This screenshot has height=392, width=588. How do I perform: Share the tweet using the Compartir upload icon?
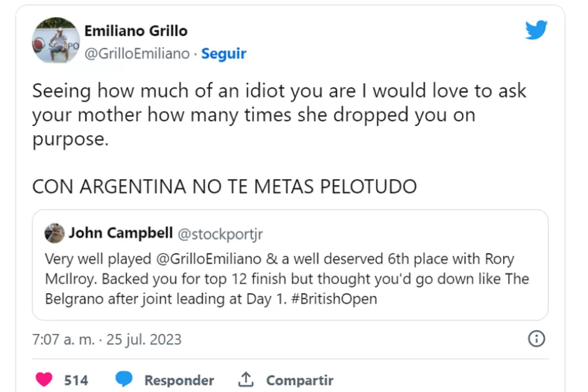(x=244, y=380)
